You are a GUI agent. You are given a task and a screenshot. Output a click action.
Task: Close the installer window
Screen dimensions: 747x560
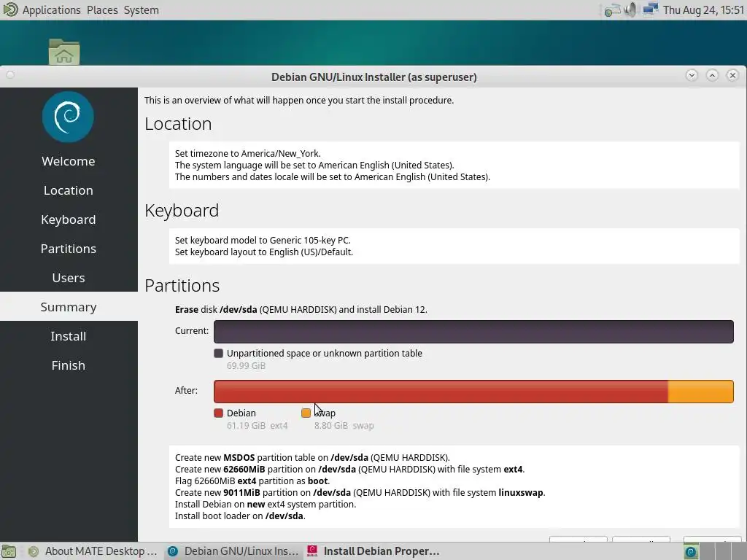pyautogui.click(x=732, y=75)
